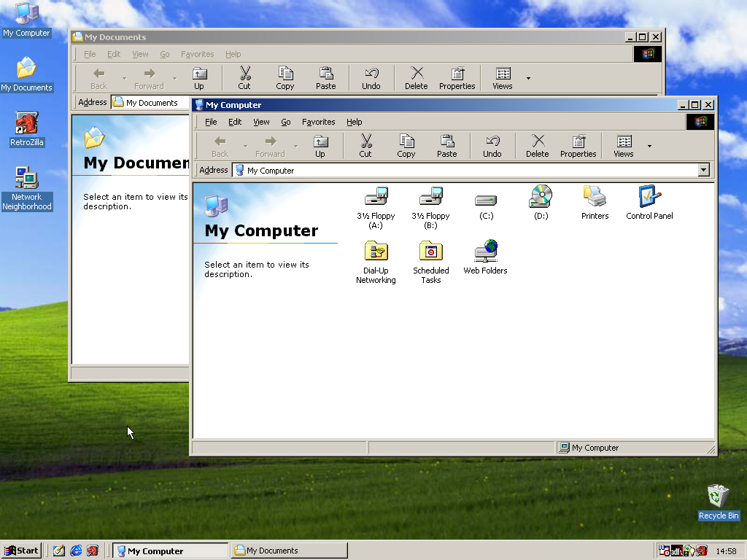This screenshot has width=747, height=560.
Task: Click the Start button
Action: [21, 551]
